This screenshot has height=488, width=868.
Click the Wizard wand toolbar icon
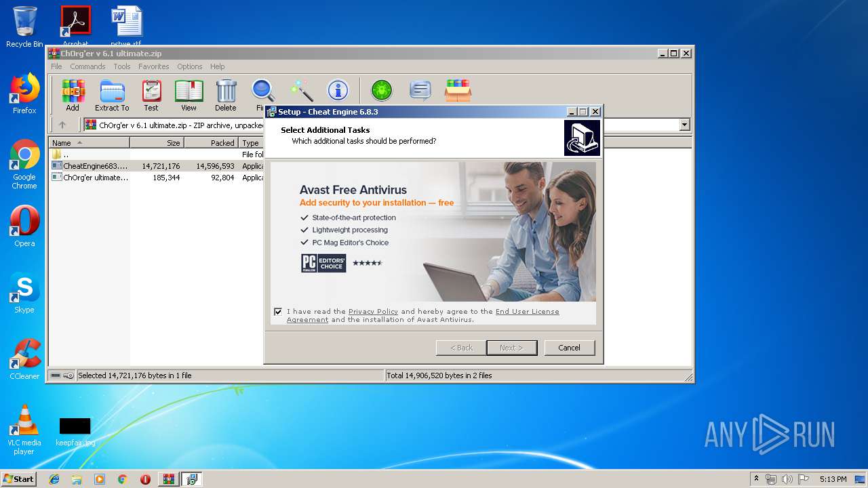point(301,90)
